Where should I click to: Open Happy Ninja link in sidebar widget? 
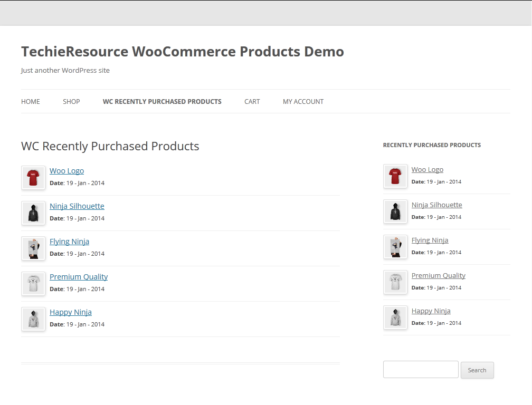pyautogui.click(x=431, y=311)
